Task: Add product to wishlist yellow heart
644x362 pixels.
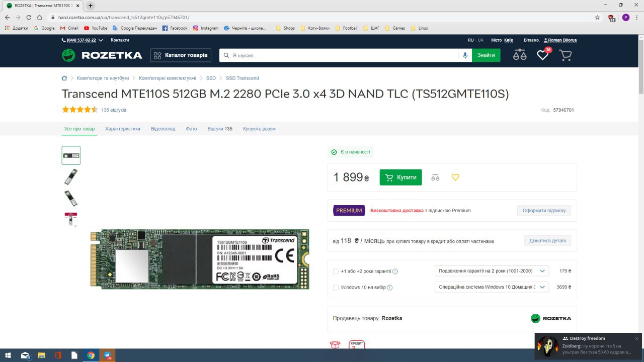Action: tap(455, 177)
